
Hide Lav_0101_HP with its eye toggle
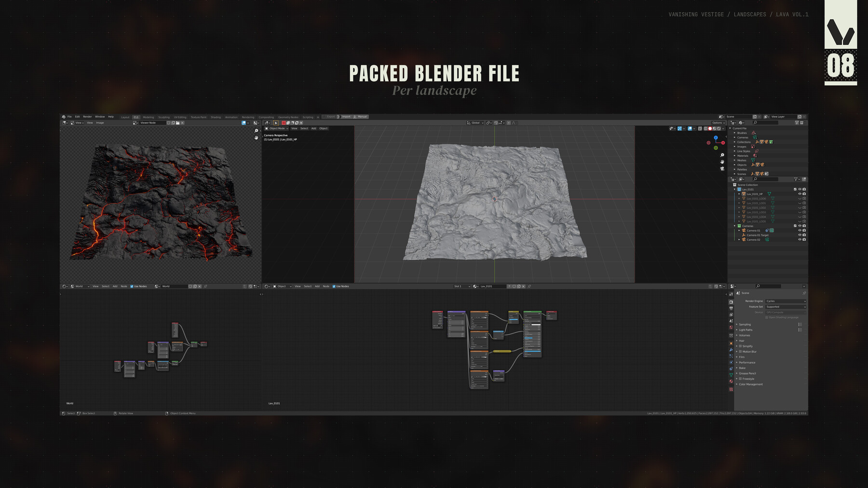[x=800, y=194]
